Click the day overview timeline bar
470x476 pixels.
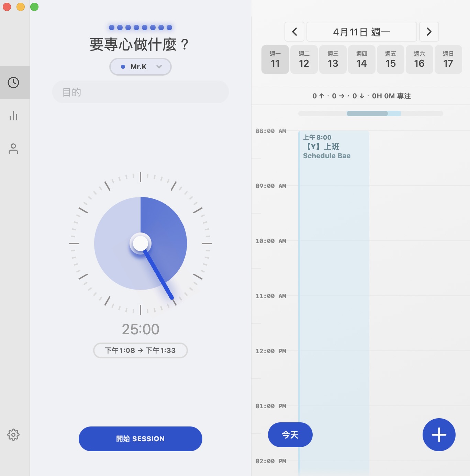pyautogui.click(x=371, y=113)
